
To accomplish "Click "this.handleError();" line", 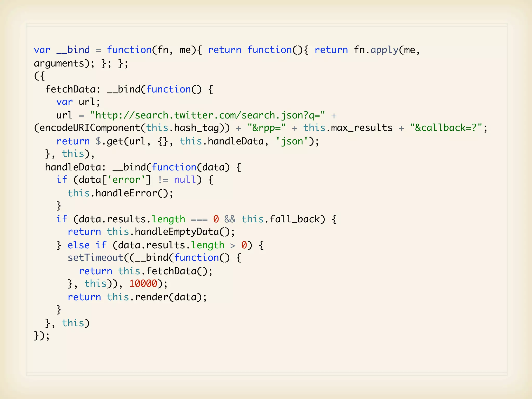I will [x=120, y=193].
